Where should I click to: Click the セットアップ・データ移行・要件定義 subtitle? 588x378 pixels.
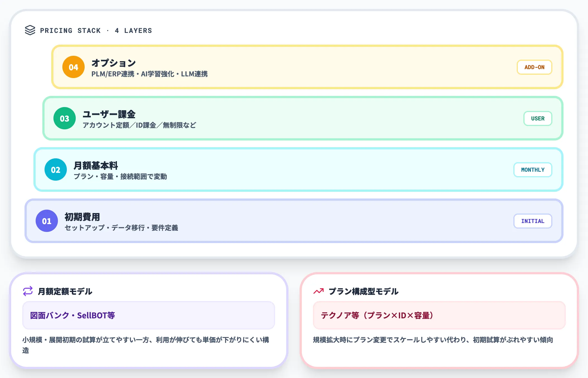[x=121, y=228]
